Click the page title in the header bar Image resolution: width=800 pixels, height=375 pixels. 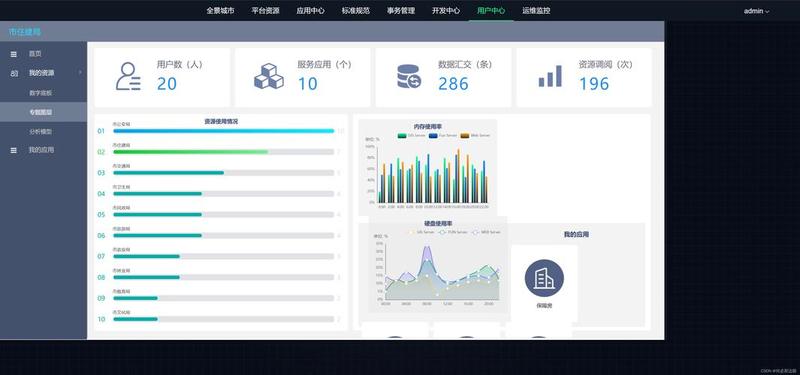24,32
